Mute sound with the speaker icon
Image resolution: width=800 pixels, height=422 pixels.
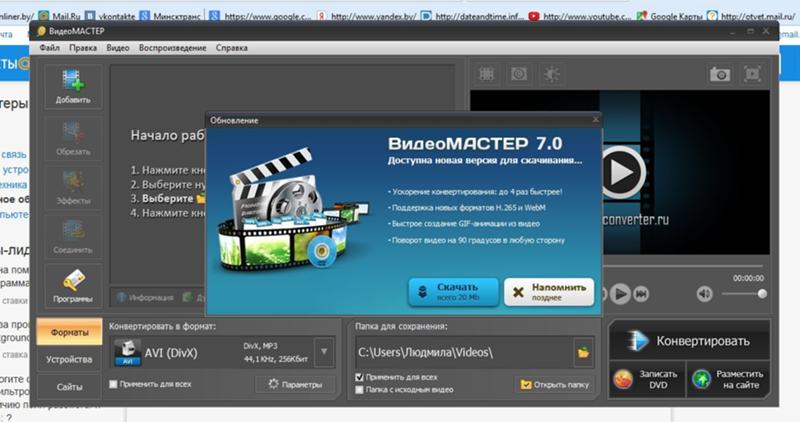[705, 294]
